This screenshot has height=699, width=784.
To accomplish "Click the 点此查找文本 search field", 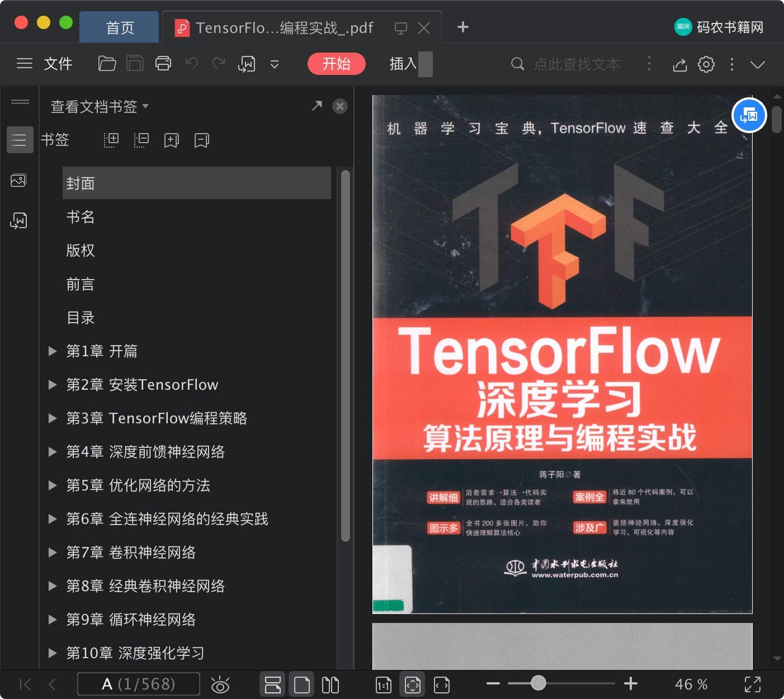I will click(x=576, y=64).
